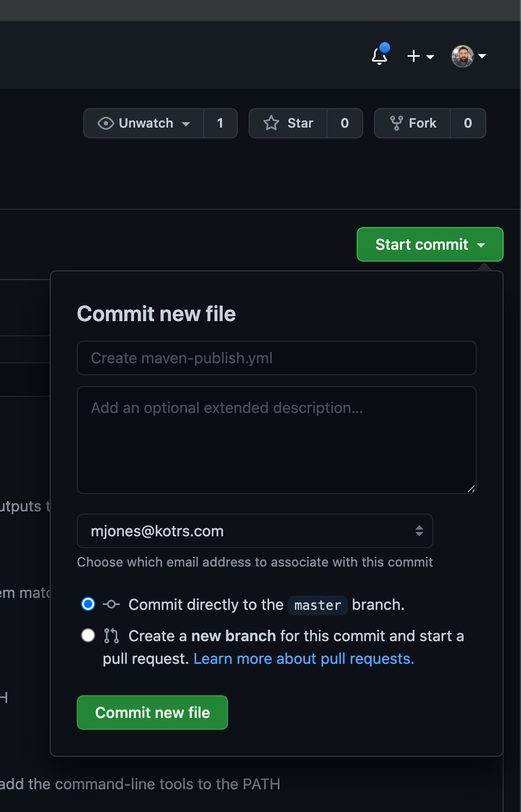View the stargazers count of 0

345,123
